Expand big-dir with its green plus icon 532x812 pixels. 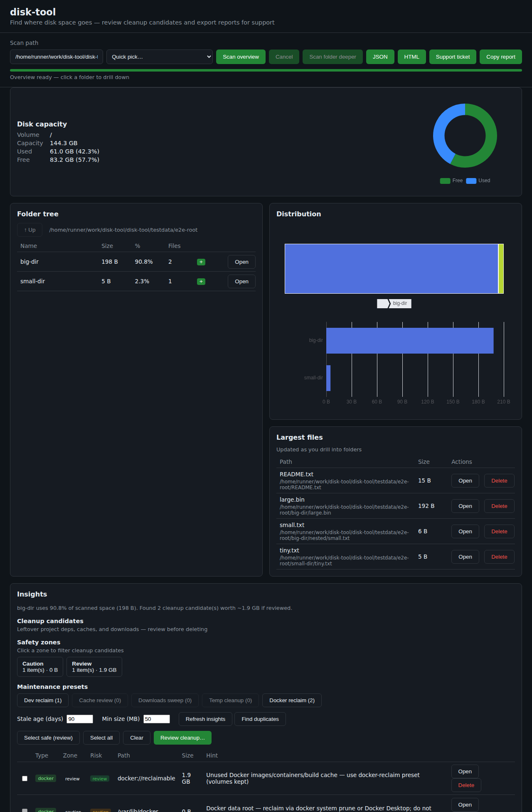[x=201, y=262]
